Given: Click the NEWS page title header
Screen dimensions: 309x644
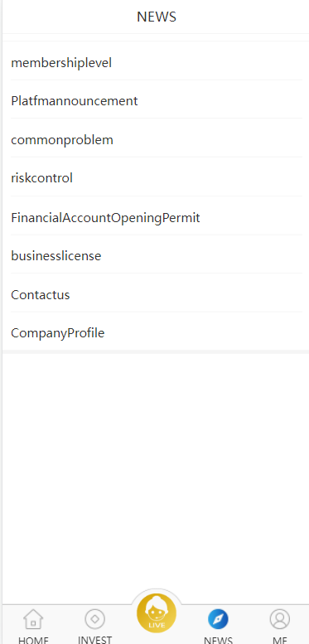Looking at the screenshot, I should [x=157, y=17].
